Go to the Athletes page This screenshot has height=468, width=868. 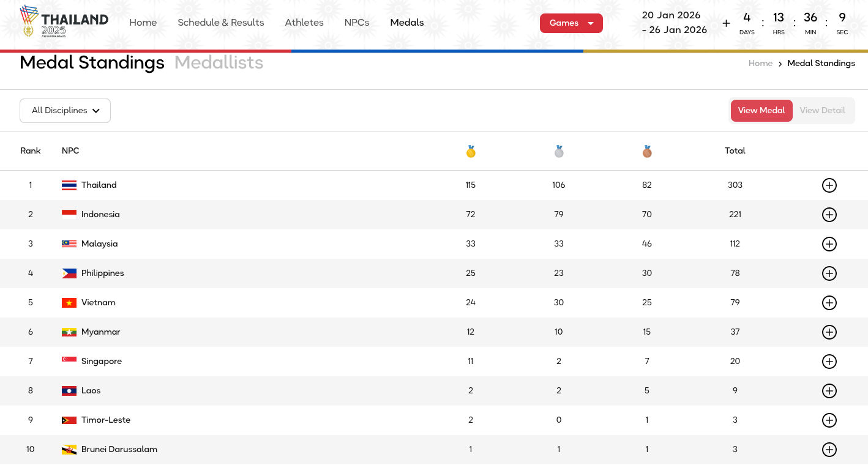[304, 23]
